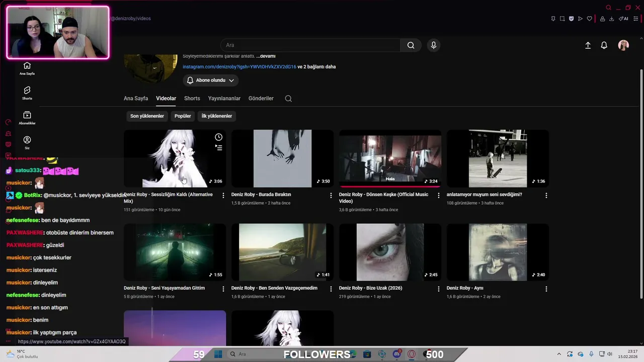This screenshot has height=362, width=644.
Task: Open browser downloads icon
Action: click(x=611, y=19)
